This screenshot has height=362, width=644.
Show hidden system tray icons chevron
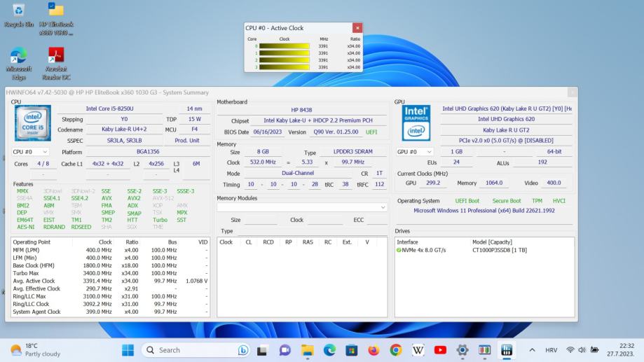[533, 350]
